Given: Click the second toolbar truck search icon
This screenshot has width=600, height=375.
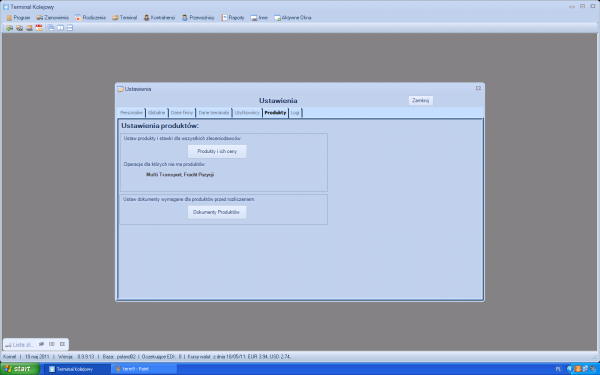Looking at the screenshot, I should tap(19, 28).
